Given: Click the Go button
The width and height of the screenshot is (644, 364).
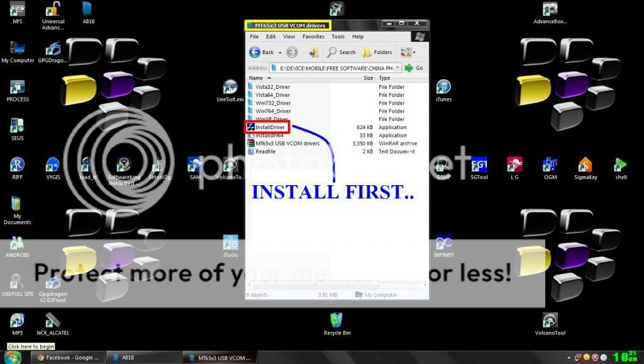Looking at the screenshot, I should pyautogui.click(x=414, y=68).
